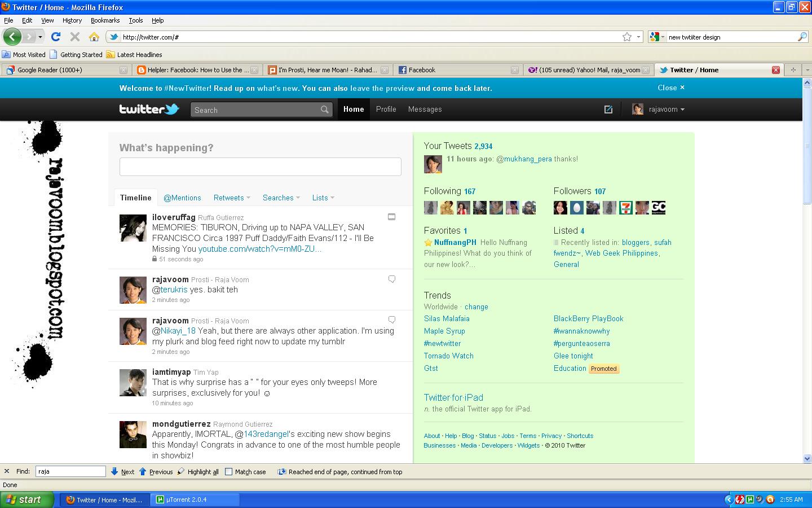The width and height of the screenshot is (812, 508).
Task: Open the rajavoom account dropdown
Action: point(658,110)
